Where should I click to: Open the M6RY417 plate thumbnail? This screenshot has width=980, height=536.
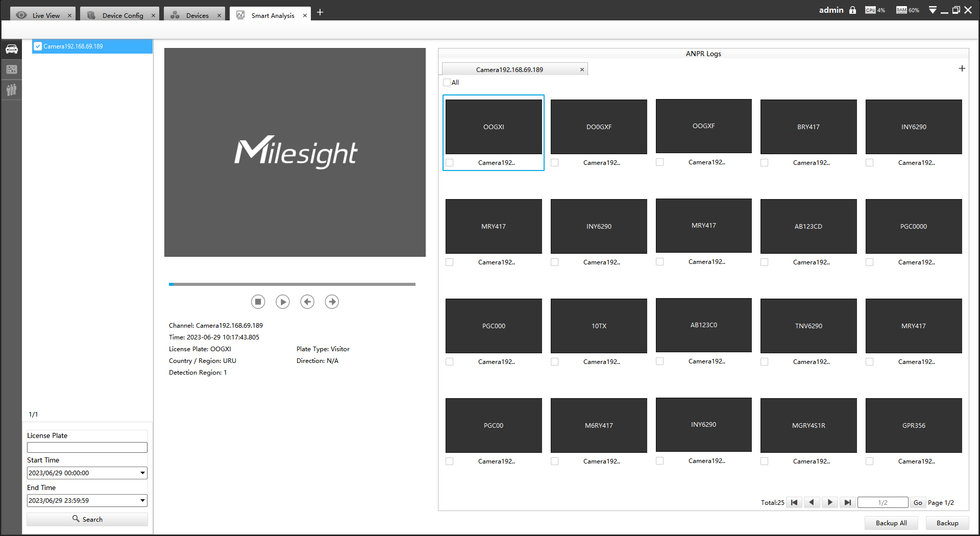pyautogui.click(x=599, y=425)
